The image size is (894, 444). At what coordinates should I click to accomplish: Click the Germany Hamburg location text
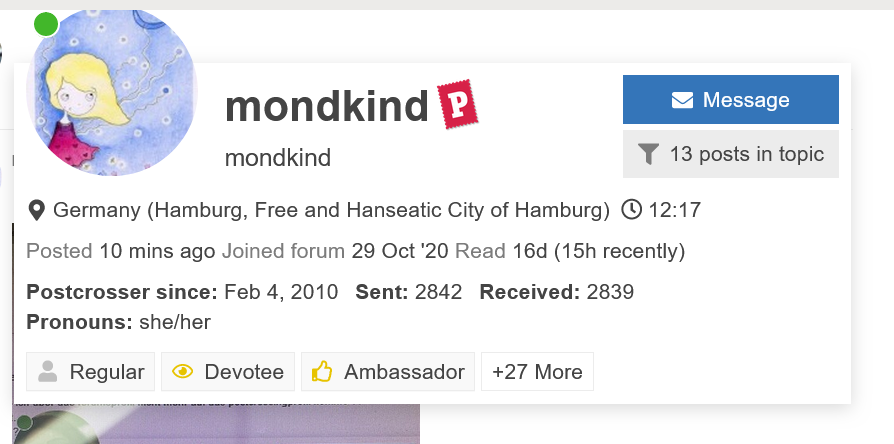click(331, 210)
